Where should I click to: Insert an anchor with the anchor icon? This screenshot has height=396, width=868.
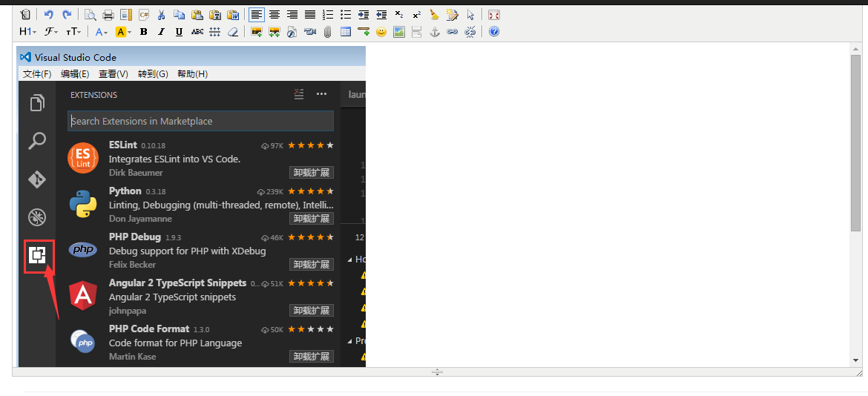[435, 32]
